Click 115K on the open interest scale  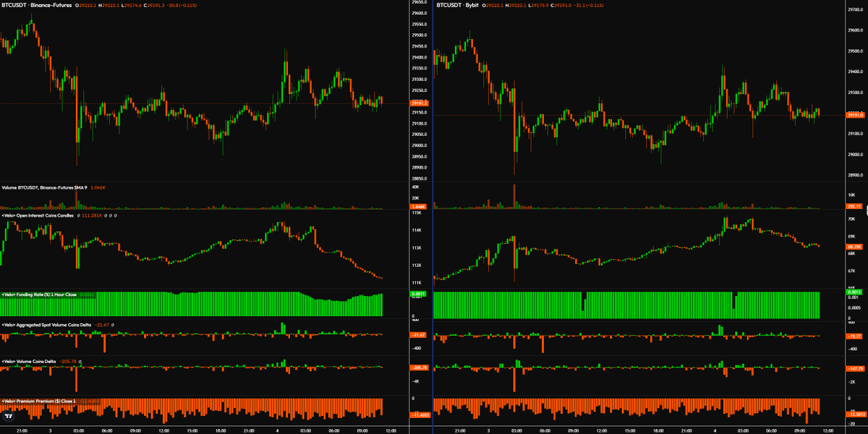[417, 213]
